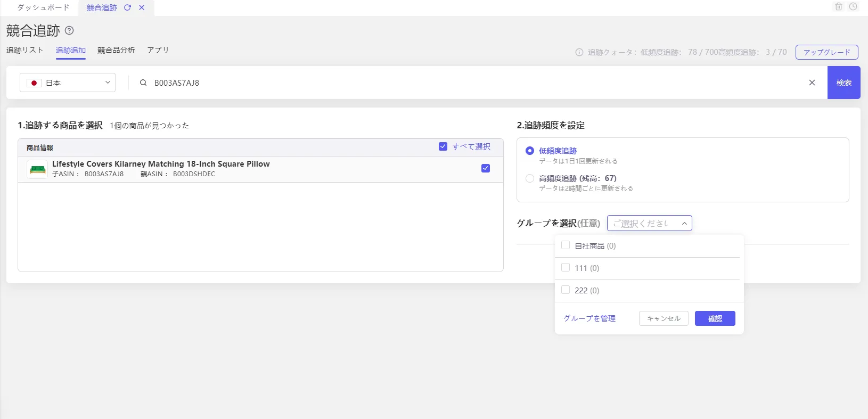
Task: Click the parent ASIN B003DSHDEC text
Action: pos(194,174)
